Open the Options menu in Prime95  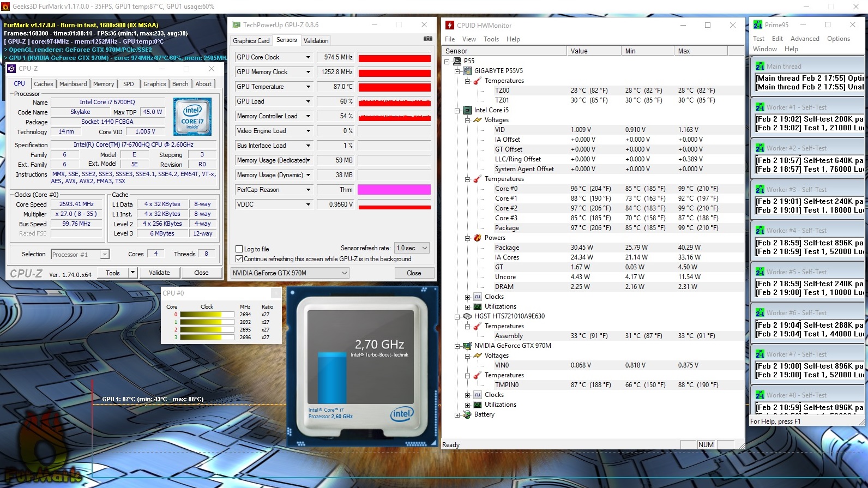839,39
